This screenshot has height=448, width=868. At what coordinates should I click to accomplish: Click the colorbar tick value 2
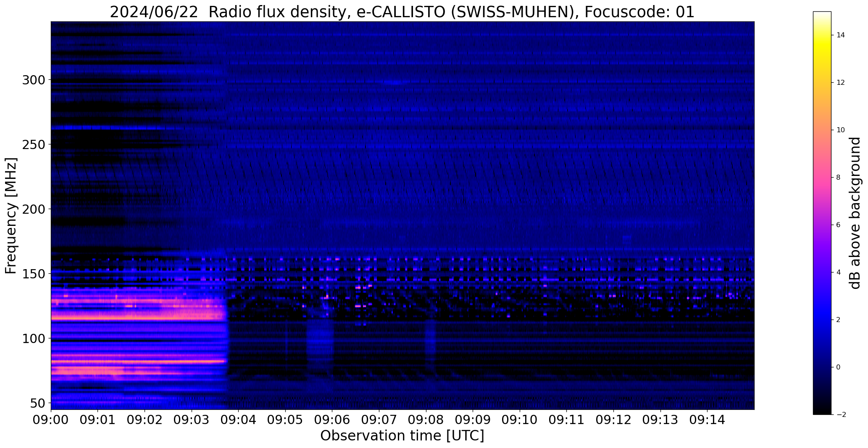839,320
